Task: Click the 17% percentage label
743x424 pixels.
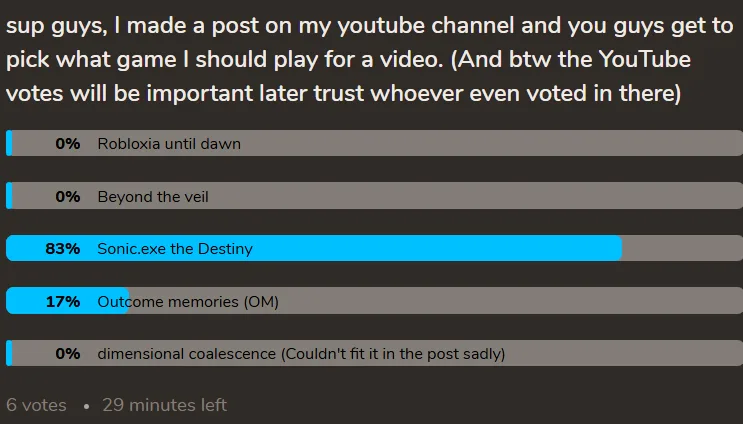Action: pyautogui.click(x=62, y=301)
